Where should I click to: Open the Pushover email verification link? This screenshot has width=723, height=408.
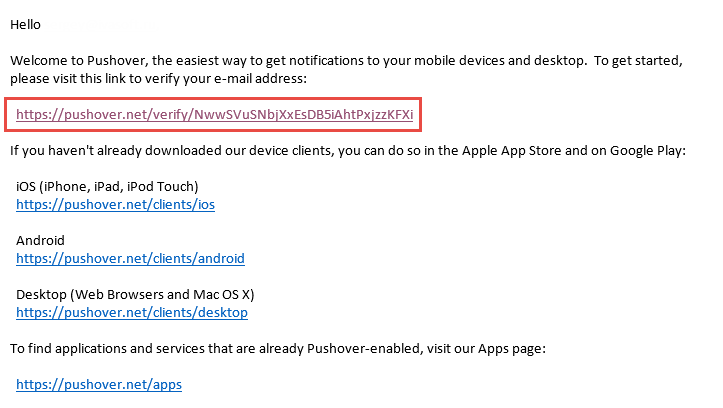(214, 115)
